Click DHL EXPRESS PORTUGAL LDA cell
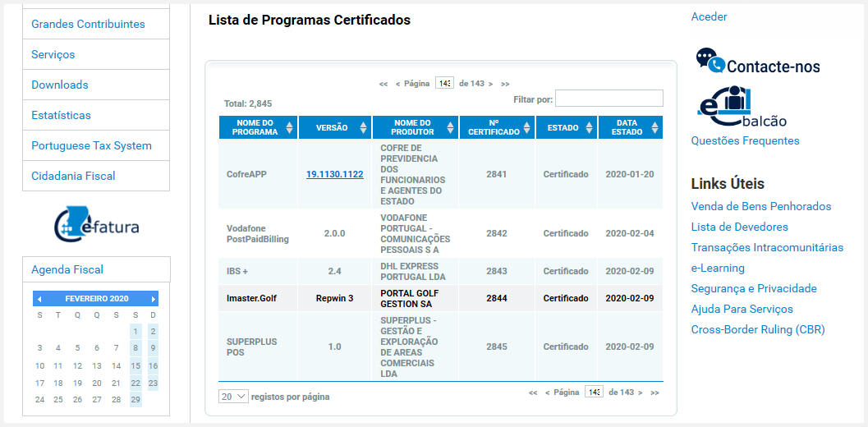Image resolution: width=868 pixels, height=427 pixels. 416,271
